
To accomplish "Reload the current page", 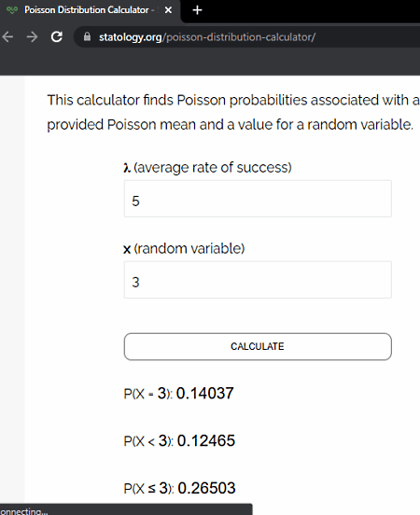I will (57, 36).
